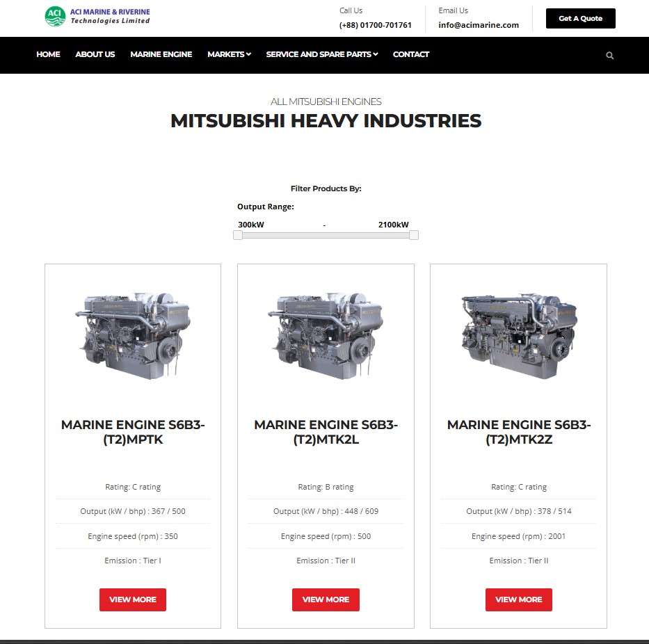Screen dimensions: 649x644
Task: Select 'Engine speed (rpm) : 350' text
Action: 133,536
